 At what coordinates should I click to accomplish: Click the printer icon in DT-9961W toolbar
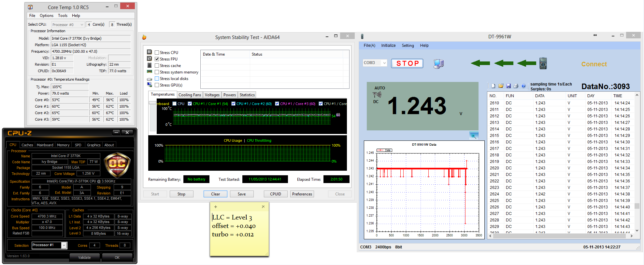[x=516, y=86]
